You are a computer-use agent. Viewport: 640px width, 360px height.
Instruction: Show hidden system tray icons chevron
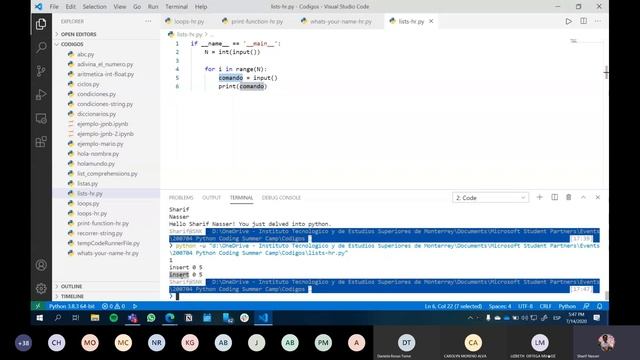pyautogui.click(x=470, y=318)
